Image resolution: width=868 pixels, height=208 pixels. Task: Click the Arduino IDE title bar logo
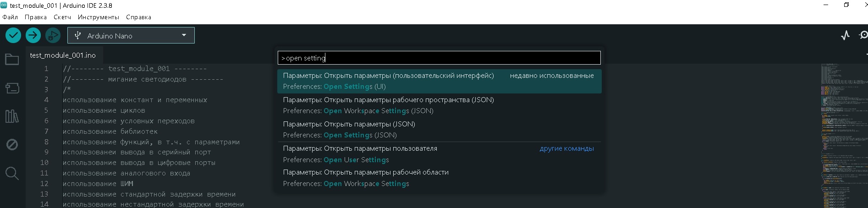pos(4,5)
